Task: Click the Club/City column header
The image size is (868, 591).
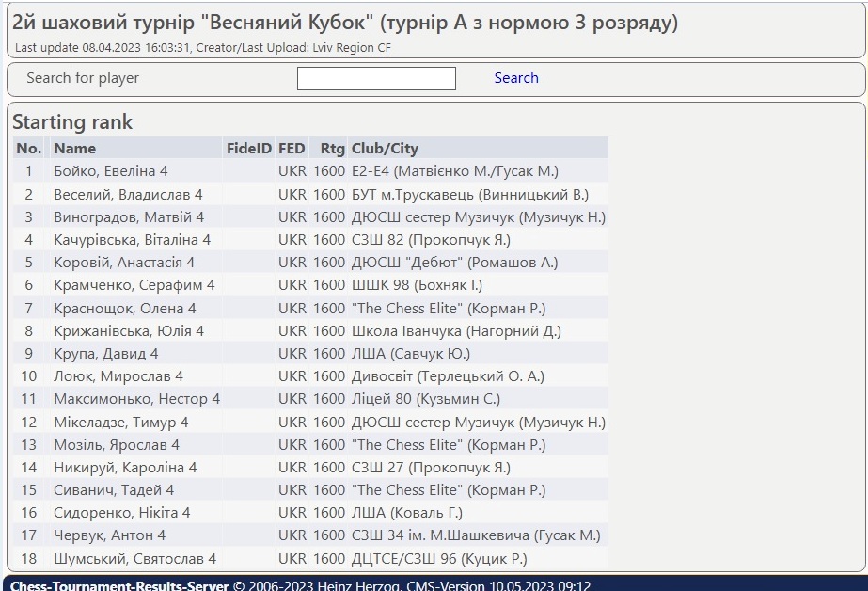Action: (x=385, y=148)
